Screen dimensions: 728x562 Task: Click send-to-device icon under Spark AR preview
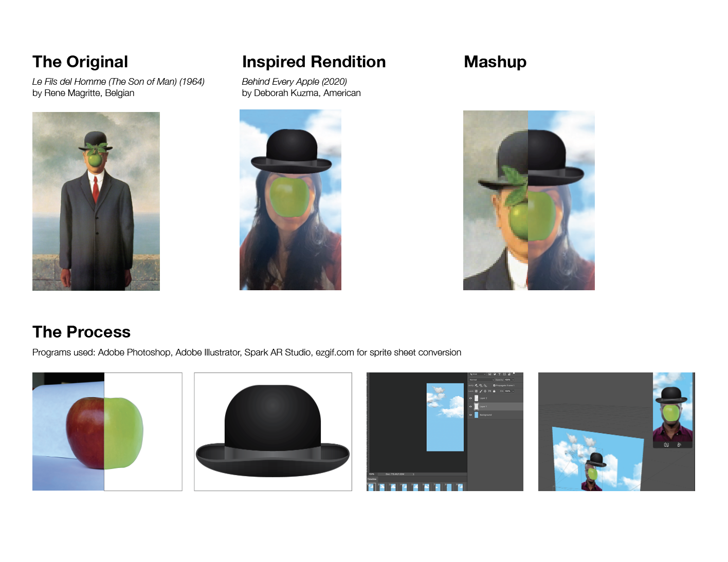tap(679, 444)
